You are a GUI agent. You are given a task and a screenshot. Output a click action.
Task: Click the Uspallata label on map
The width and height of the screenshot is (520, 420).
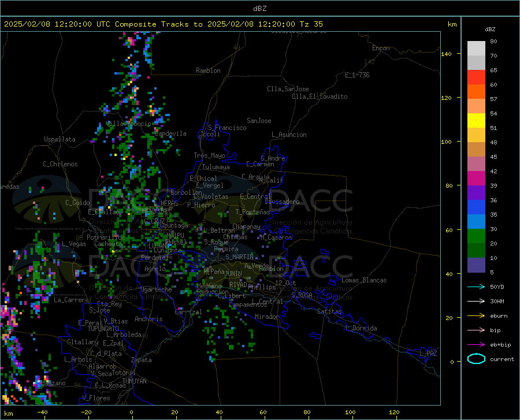pyautogui.click(x=60, y=139)
